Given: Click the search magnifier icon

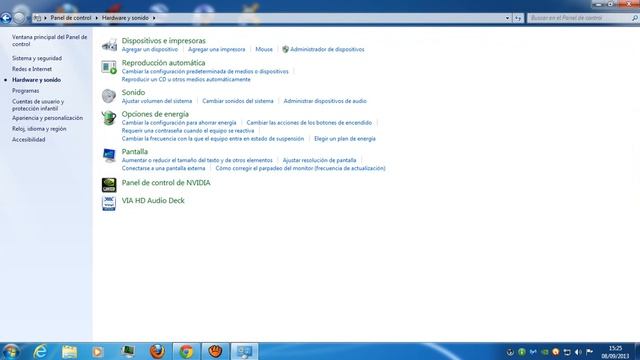Looking at the screenshot, I should [635, 18].
